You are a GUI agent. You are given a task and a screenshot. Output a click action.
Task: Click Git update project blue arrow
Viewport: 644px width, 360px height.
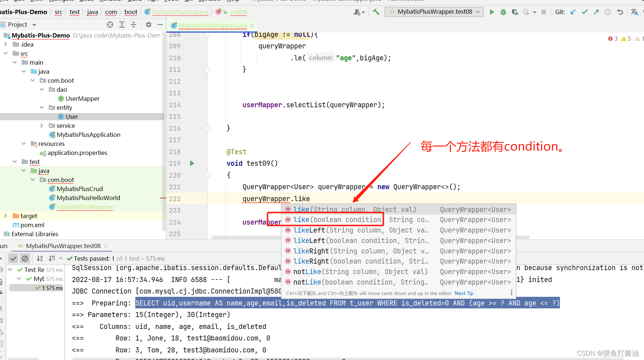point(573,12)
